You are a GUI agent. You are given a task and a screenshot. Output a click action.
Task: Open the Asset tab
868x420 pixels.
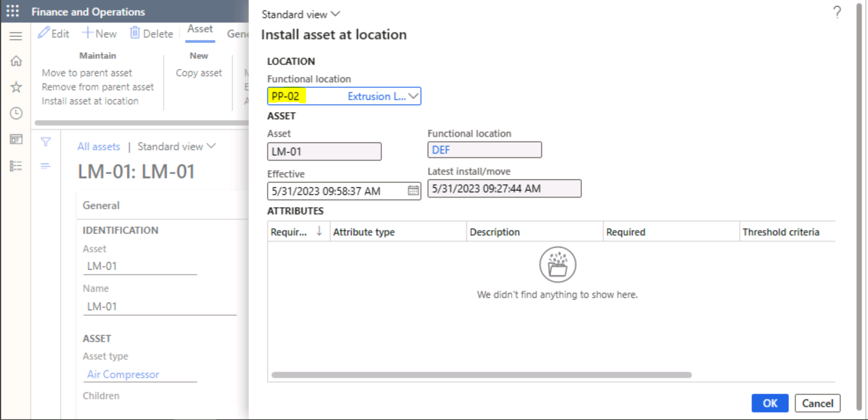200,29
